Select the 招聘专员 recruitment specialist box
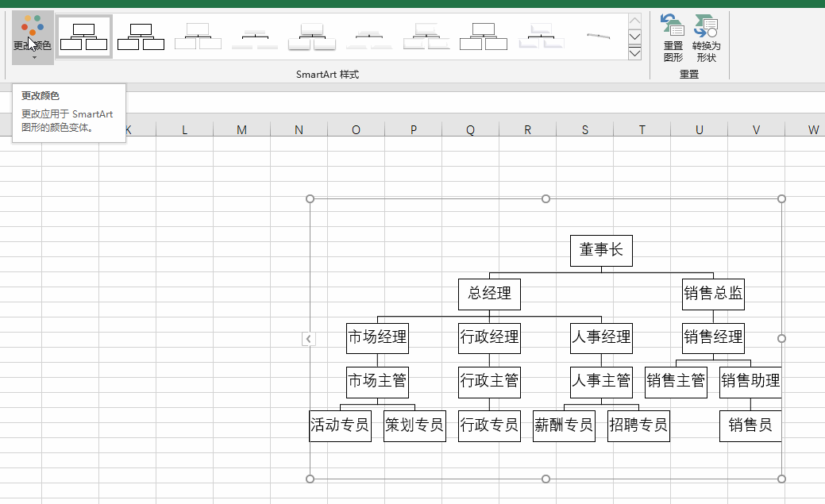This screenshot has width=825, height=504. [x=638, y=425]
